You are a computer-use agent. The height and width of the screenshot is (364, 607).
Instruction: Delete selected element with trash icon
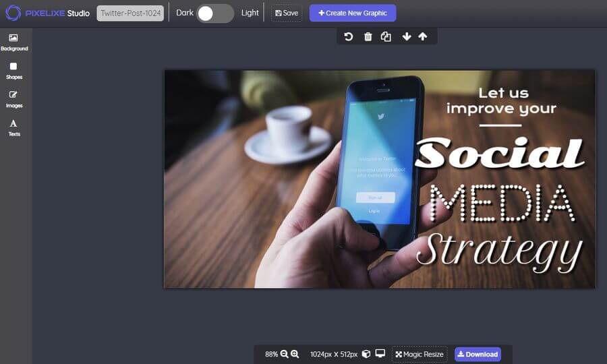368,37
